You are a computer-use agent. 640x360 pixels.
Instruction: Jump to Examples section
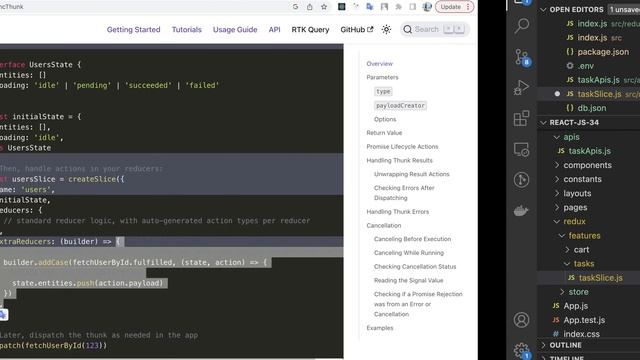pyautogui.click(x=380, y=328)
